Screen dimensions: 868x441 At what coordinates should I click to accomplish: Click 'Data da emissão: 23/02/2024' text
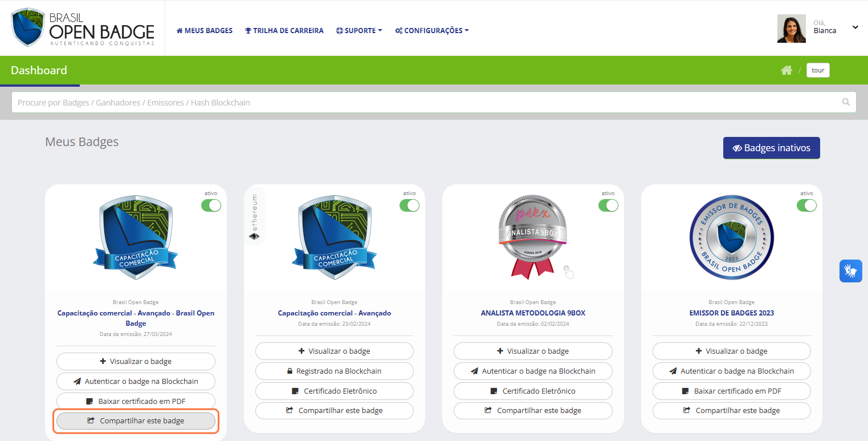tap(335, 324)
